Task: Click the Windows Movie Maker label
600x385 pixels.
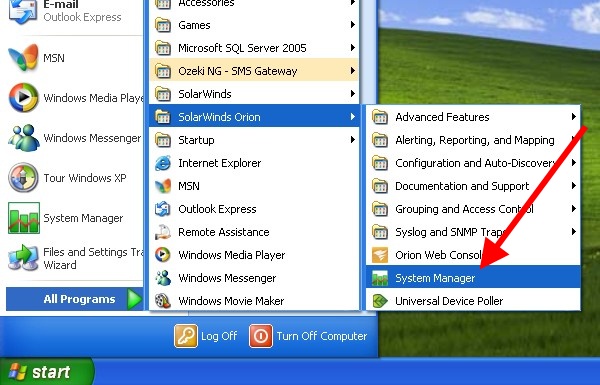Action: pos(231,301)
